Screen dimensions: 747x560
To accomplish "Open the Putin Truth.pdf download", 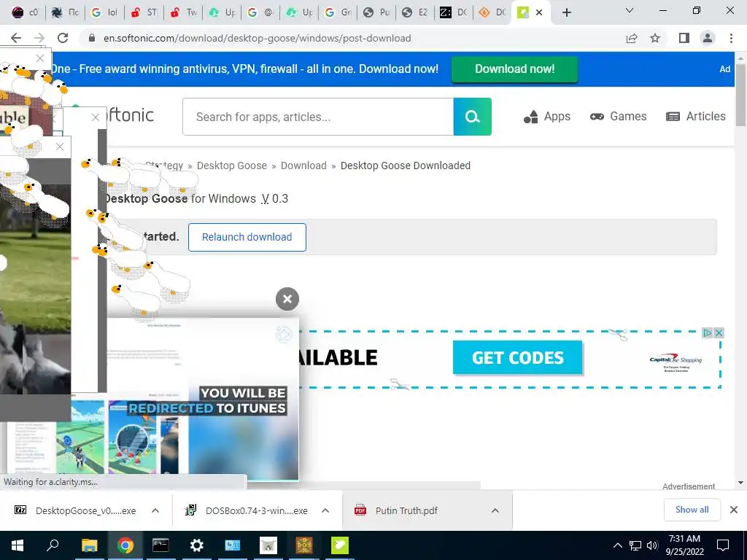I will (x=396, y=510).
